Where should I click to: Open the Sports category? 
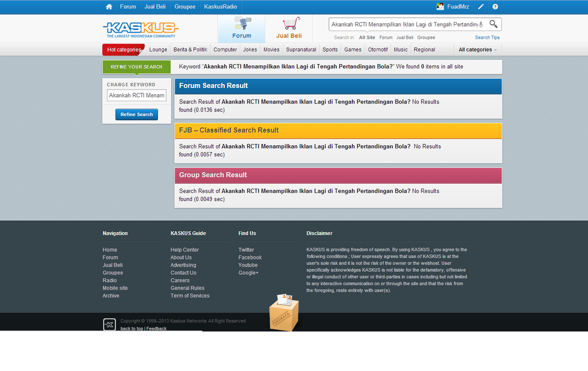[x=330, y=50]
